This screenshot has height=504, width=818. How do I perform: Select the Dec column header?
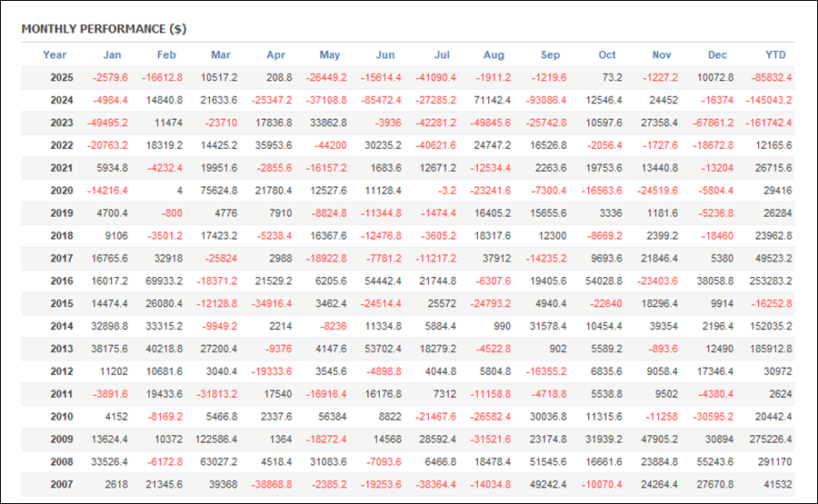tap(716, 54)
